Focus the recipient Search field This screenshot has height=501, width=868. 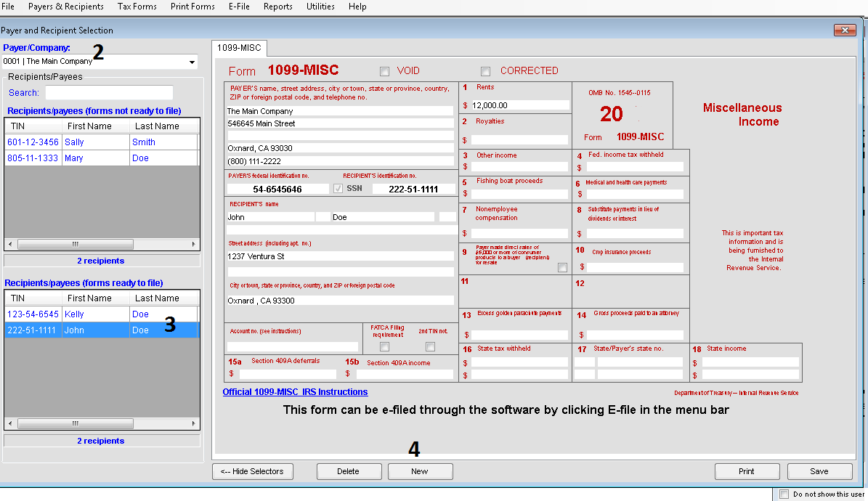[109, 93]
